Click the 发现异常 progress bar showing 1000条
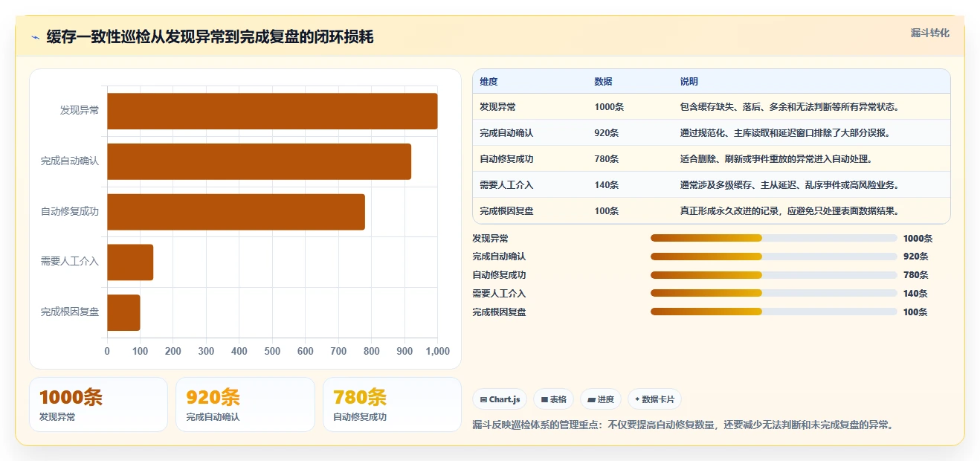 pyautogui.click(x=774, y=238)
